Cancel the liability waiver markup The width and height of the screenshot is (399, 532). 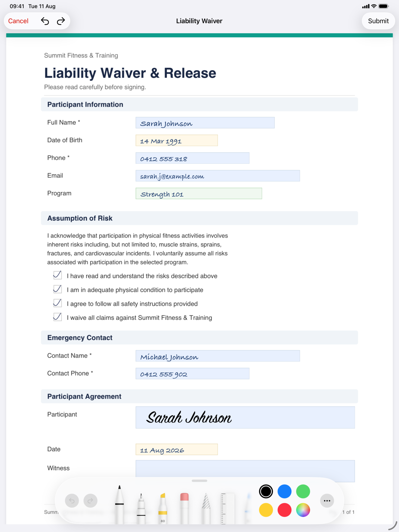(x=18, y=21)
